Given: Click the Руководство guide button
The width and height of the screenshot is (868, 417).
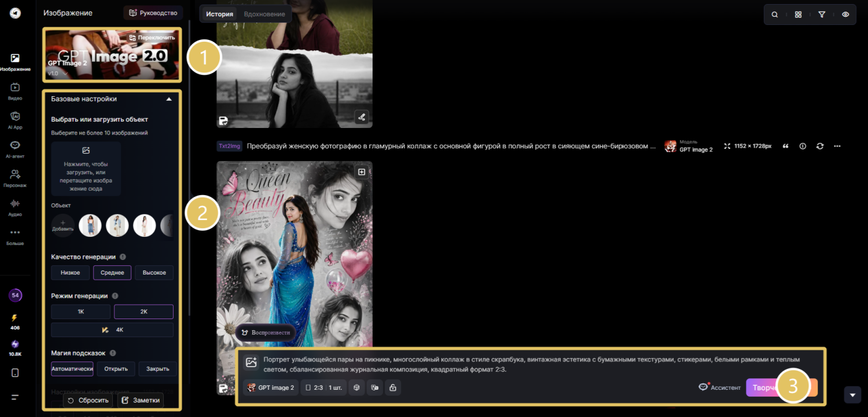Looking at the screenshot, I should point(153,13).
